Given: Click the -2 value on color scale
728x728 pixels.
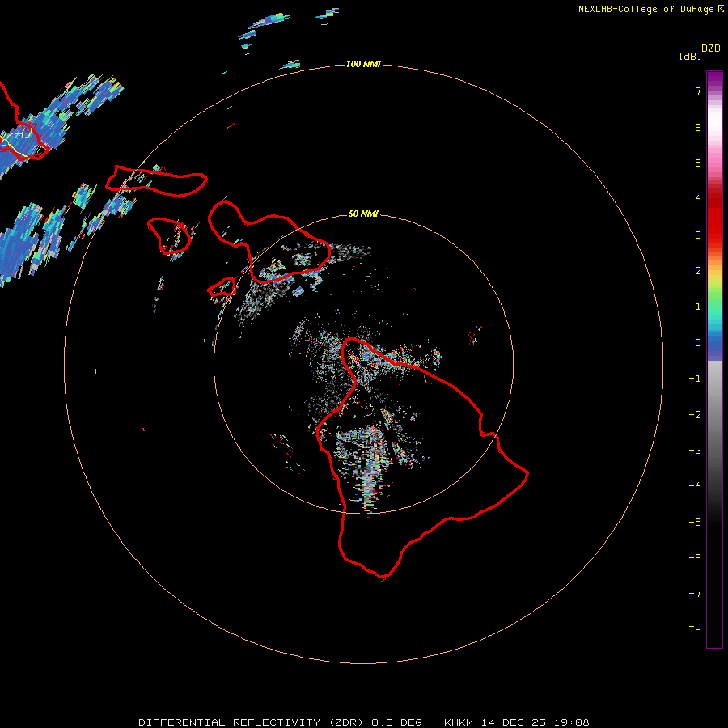Looking at the screenshot, I should click(695, 415).
